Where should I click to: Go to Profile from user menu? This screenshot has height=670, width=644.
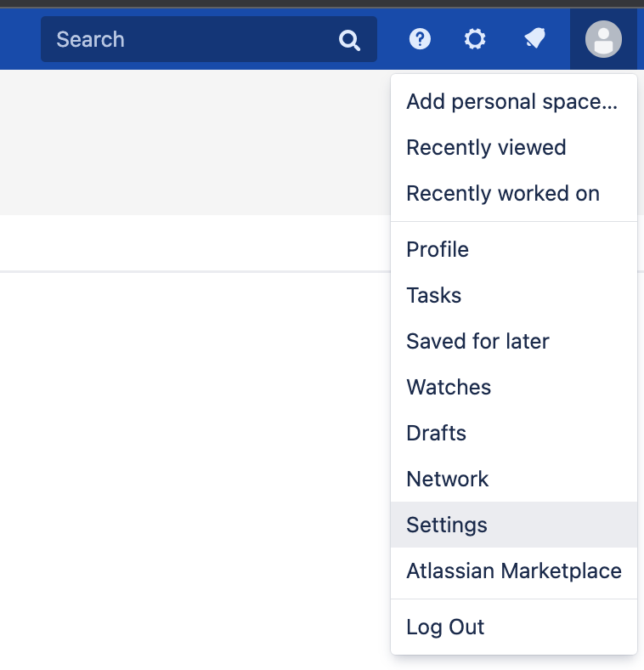(x=438, y=250)
